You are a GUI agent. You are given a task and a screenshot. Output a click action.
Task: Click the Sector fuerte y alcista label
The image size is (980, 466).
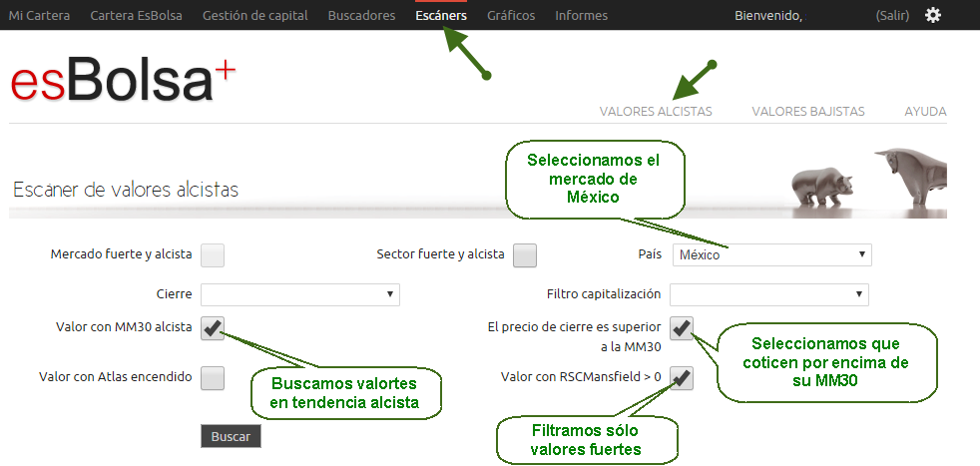pos(441,254)
